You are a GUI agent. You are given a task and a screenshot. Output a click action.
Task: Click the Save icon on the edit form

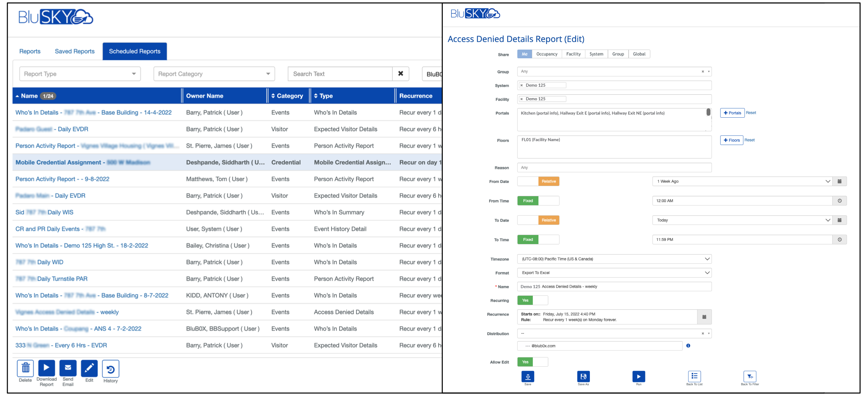pyautogui.click(x=528, y=377)
